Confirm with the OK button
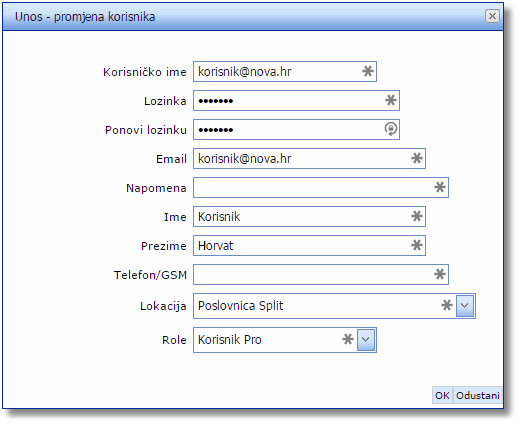 pos(442,395)
